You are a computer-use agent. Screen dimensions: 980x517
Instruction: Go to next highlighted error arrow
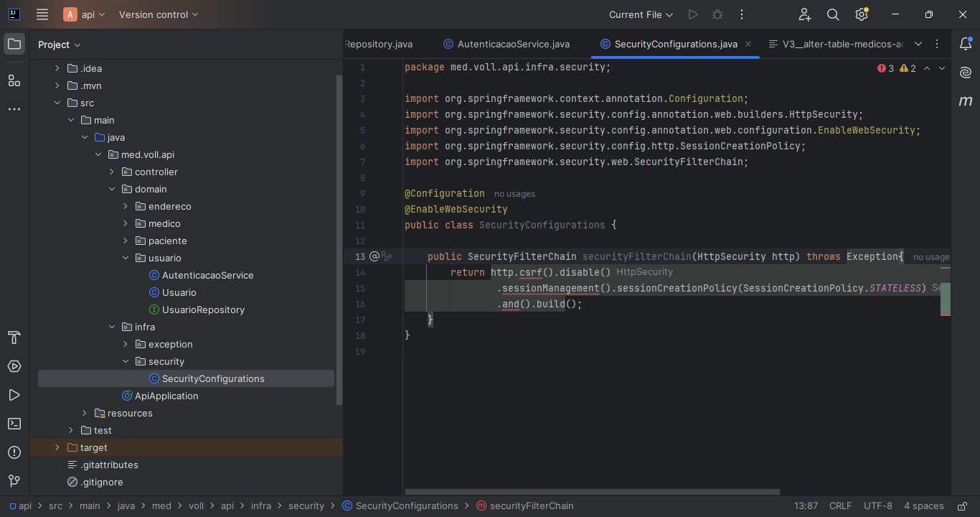(x=942, y=68)
